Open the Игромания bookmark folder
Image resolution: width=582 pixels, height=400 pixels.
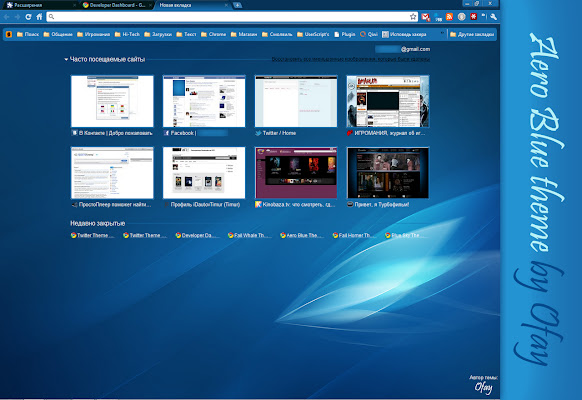coord(94,35)
